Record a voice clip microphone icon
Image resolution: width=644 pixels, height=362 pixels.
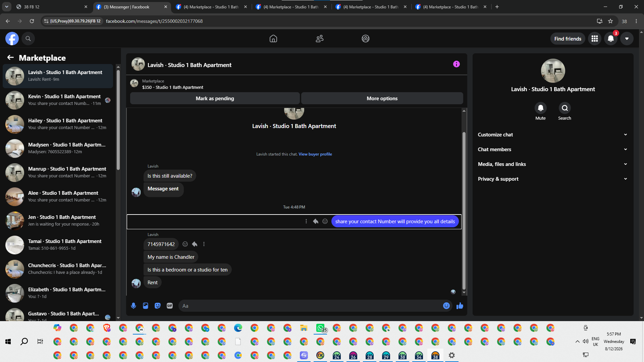(133, 306)
